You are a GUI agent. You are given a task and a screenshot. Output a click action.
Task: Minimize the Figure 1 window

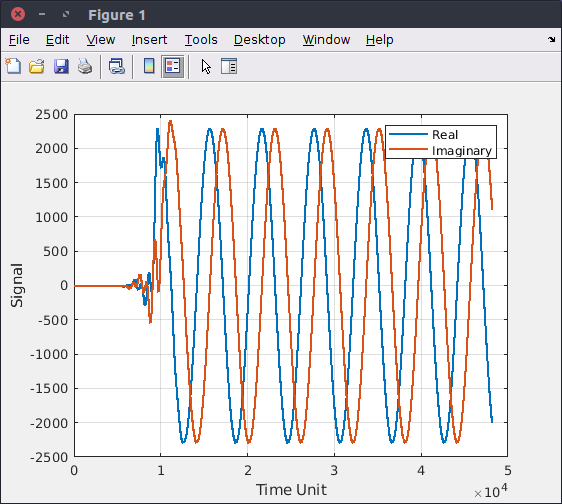pyautogui.click(x=42, y=14)
